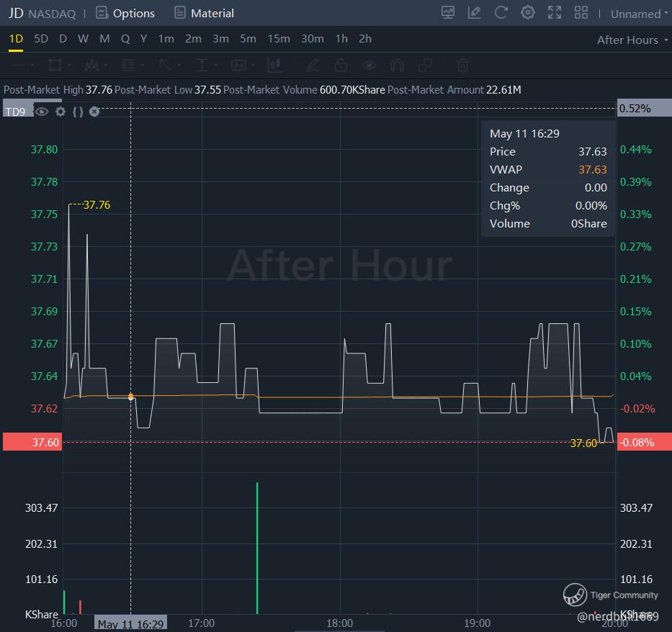This screenshot has height=632, width=672.
Task: Open the Options button
Action: pyautogui.click(x=125, y=13)
